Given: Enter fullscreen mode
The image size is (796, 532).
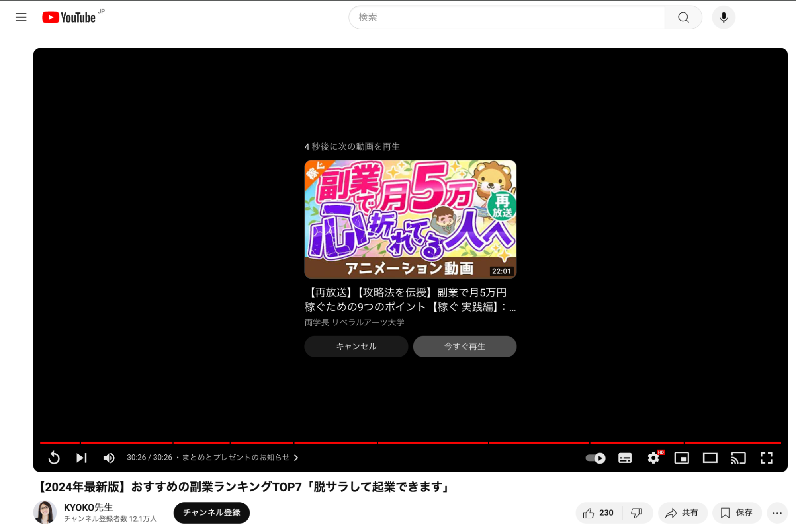Looking at the screenshot, I should tap(767, 458).
